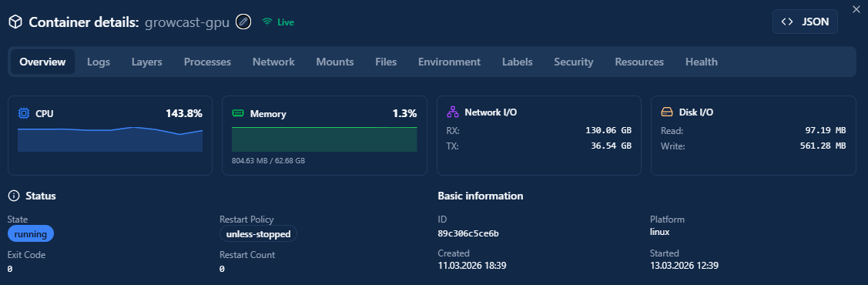The height and width of the screenshot is (285, 868).
Task: Click the Platform value linux
Action: (x=660, y=232)
